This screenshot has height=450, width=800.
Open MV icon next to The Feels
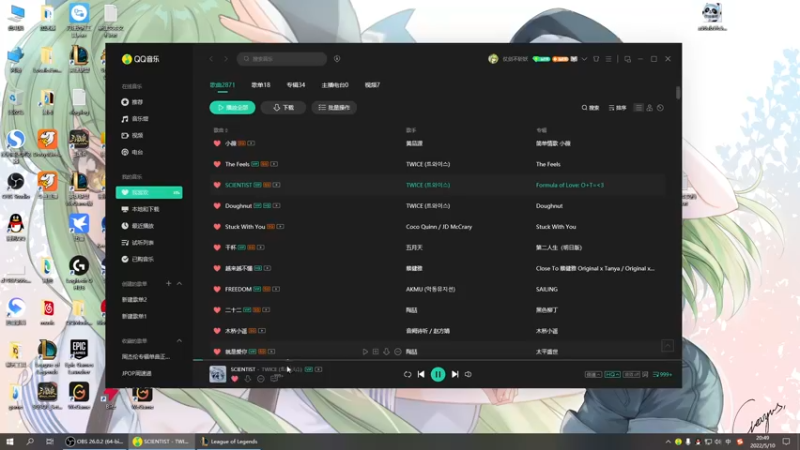pos(274,164)
